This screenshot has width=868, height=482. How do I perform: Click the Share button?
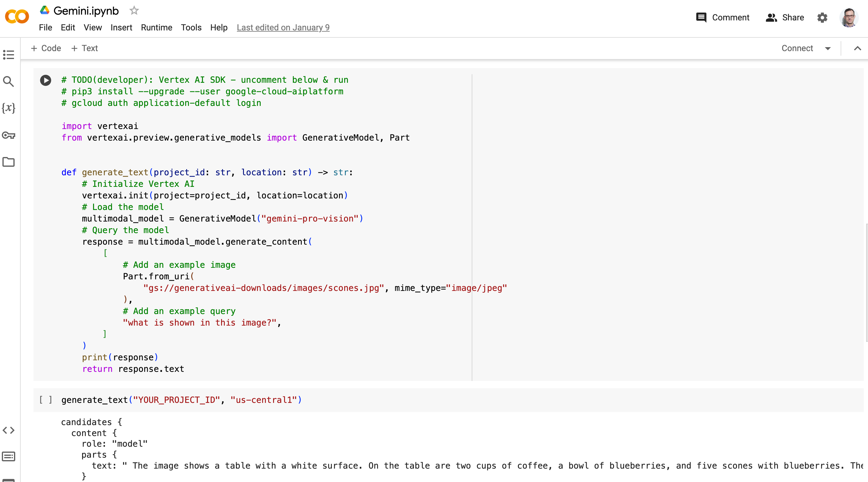coord(785,18)
